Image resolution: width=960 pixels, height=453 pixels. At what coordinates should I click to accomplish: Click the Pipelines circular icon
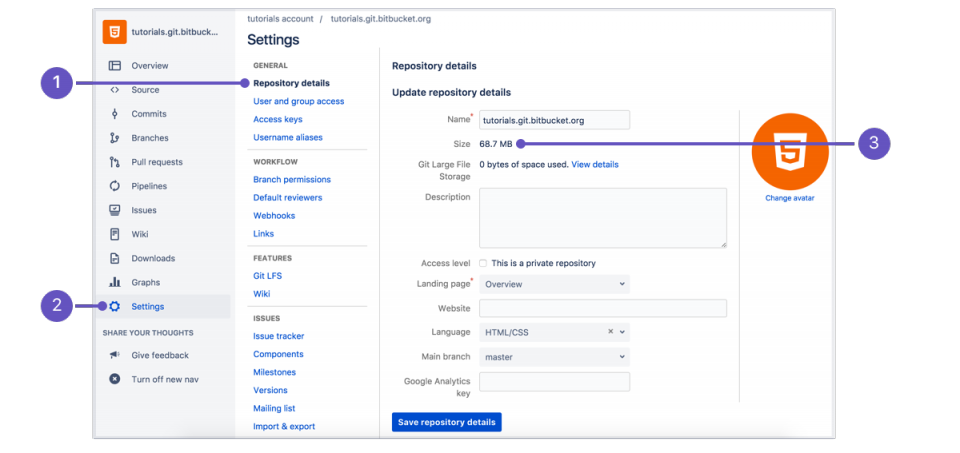point(115,186)
